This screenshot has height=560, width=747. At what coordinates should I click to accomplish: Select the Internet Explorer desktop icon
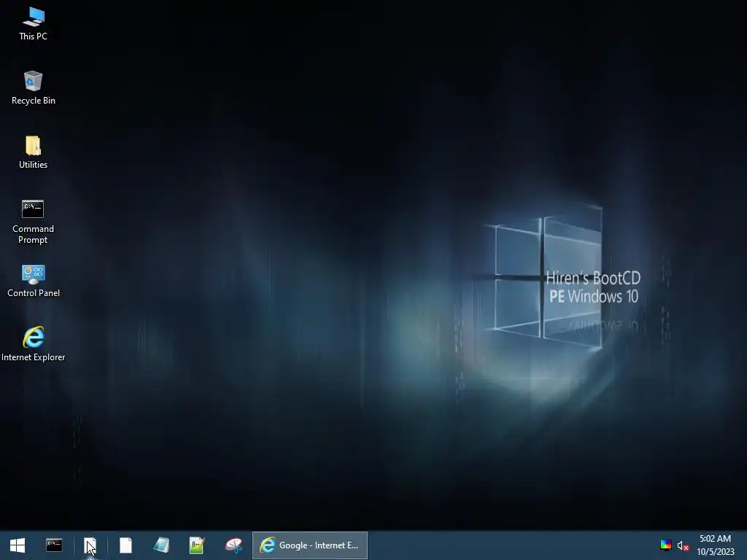point(33,345)
